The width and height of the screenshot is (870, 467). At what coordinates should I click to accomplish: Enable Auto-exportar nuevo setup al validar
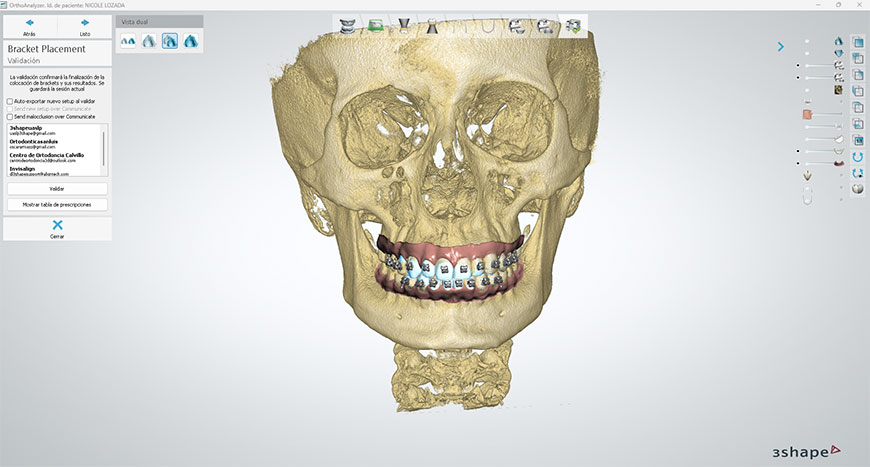pos(9,101)
